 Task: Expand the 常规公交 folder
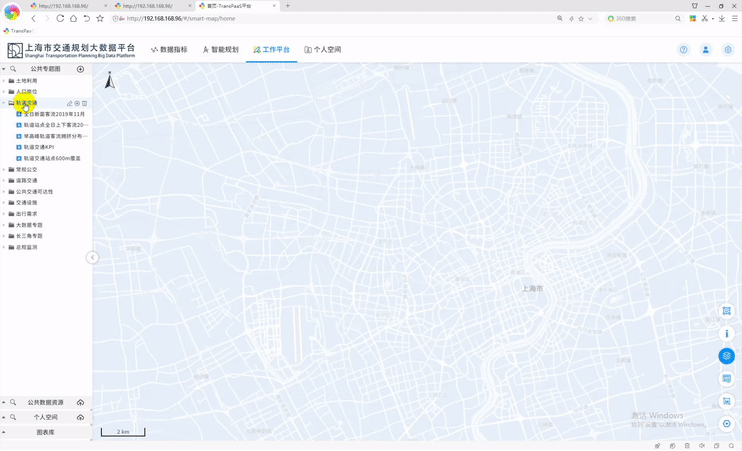pyautogui.click(x=4, y=170)
